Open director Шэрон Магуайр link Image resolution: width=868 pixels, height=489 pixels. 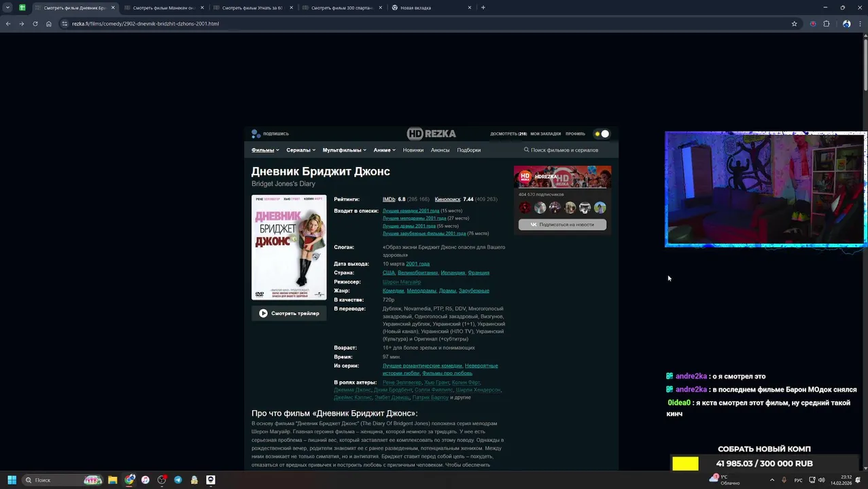[x=402, y=282]
